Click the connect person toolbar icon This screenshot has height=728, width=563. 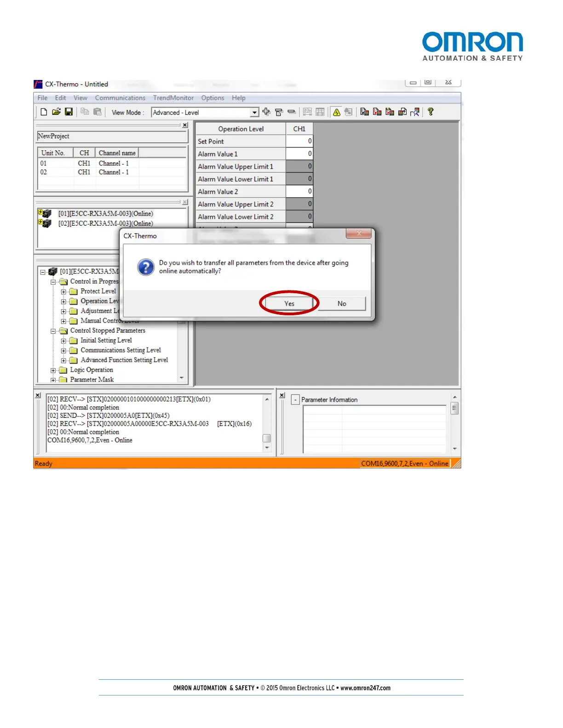point(415,112)
